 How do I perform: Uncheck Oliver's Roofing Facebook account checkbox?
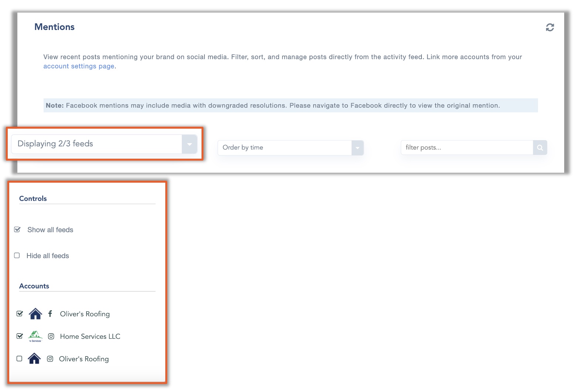point(20,314)
